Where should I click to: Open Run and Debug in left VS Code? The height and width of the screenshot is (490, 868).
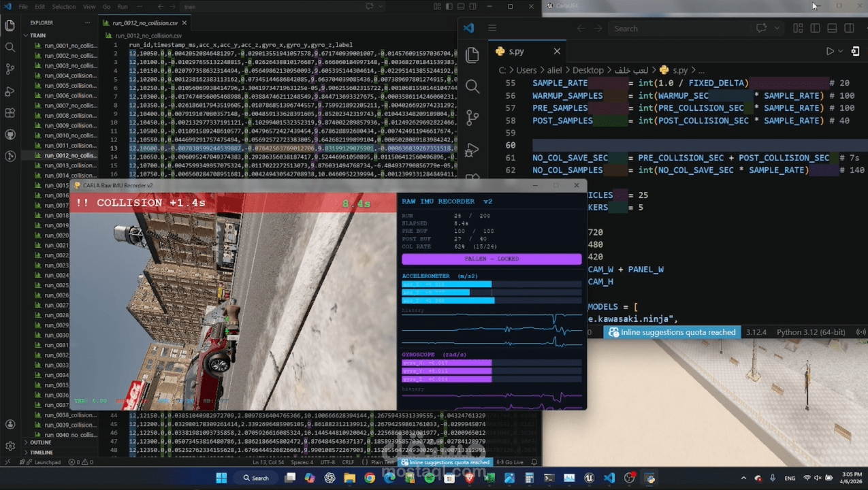10,91
